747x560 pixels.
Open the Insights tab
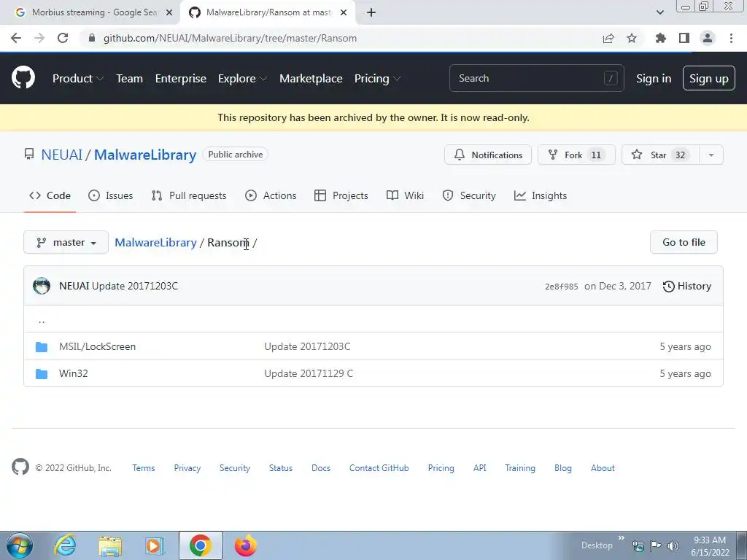[541, 195]
